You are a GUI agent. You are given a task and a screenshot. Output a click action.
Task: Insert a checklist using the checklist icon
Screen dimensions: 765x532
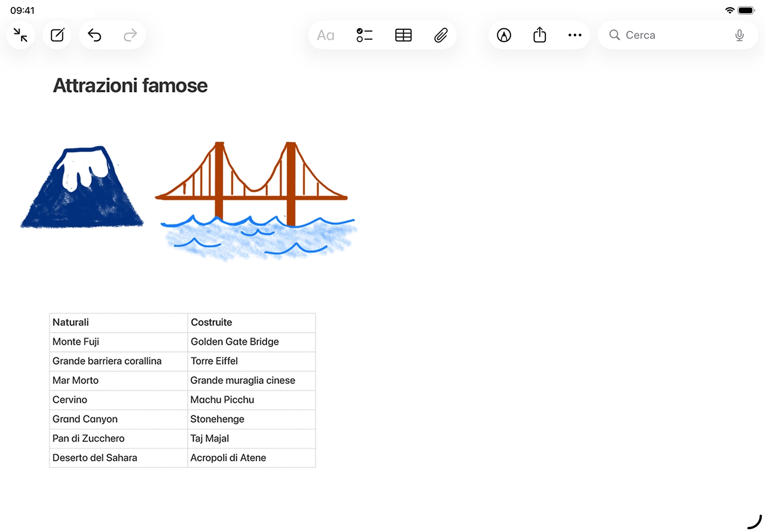coord(364,35)
